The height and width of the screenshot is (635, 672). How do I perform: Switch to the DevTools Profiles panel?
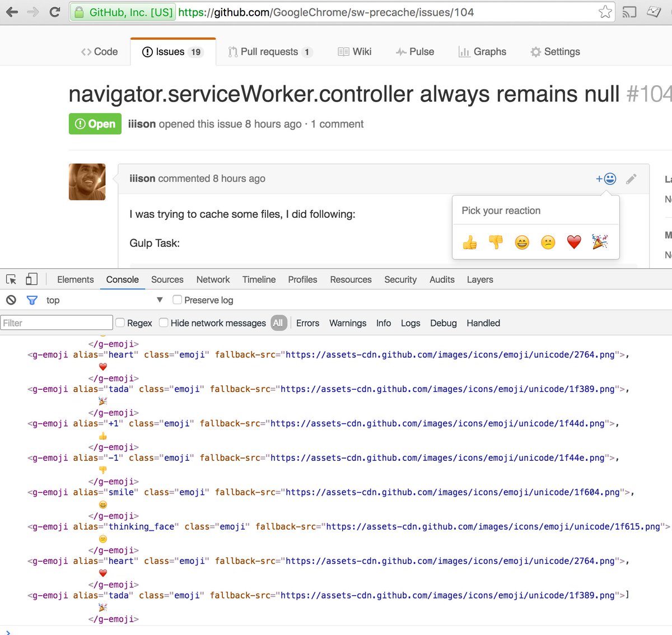point(302,279)
